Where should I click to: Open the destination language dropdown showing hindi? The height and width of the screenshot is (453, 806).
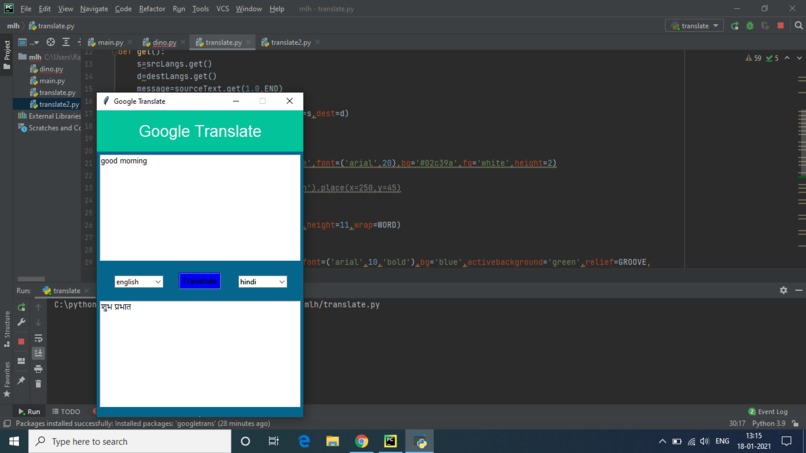tap(262, 282)
